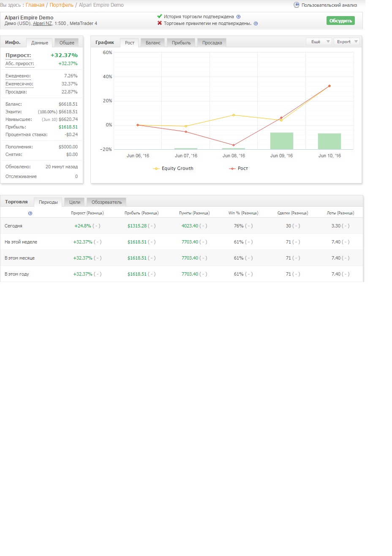Toggle the Рост legend series
Image resolution: width=392 pixels, height=556 pixels.
pyautogui.click(x=239, y=168)
